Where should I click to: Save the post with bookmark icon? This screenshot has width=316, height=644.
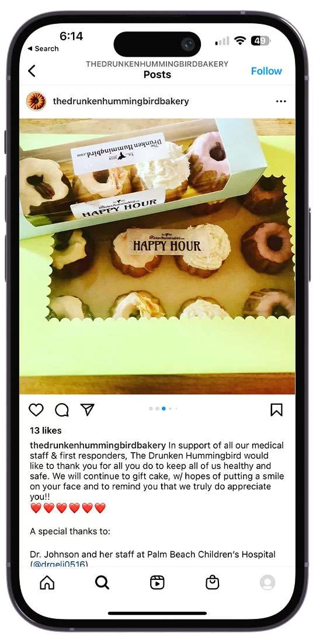pyautogui.click(x=276, y=409)
